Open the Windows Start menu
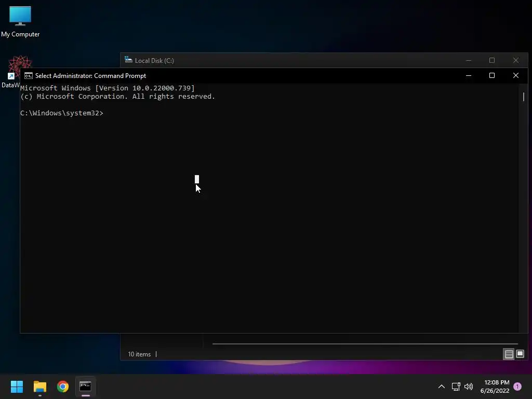Screen dimensions: 532x399 (17, 387)
